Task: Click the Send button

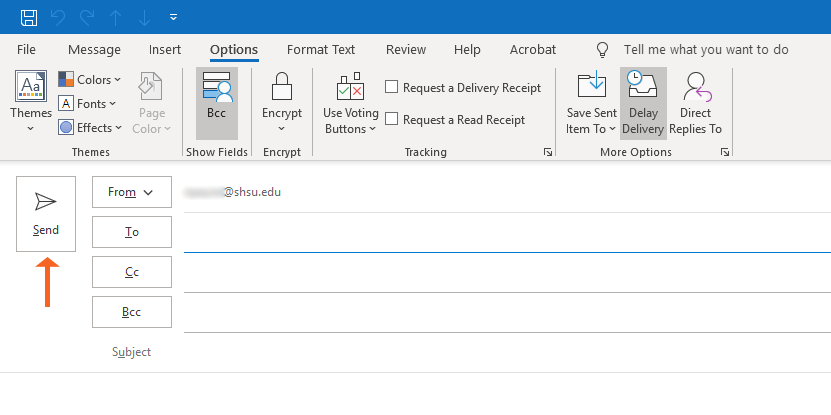Action: coord(46,214)
